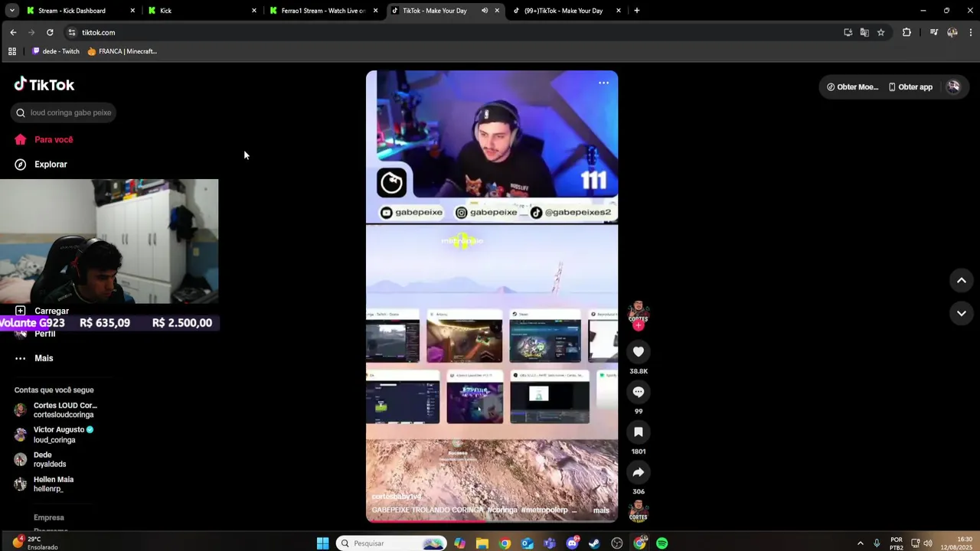Viewport: 980px width, 551px height.
Task: Click the Obter app button
Action: [910, 87]
